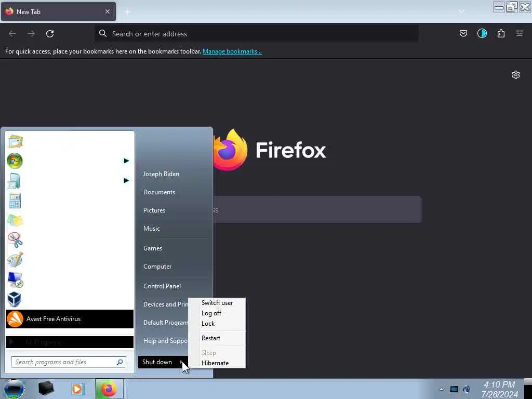Switch to Firefox taskbar button
The width and height of the screenshot is (532, 399).
point(109,389)
